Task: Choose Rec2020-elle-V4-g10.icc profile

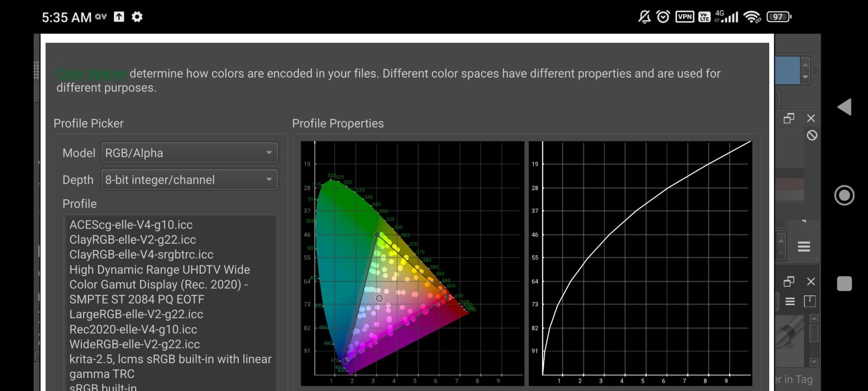Action: tap(133, 330)
